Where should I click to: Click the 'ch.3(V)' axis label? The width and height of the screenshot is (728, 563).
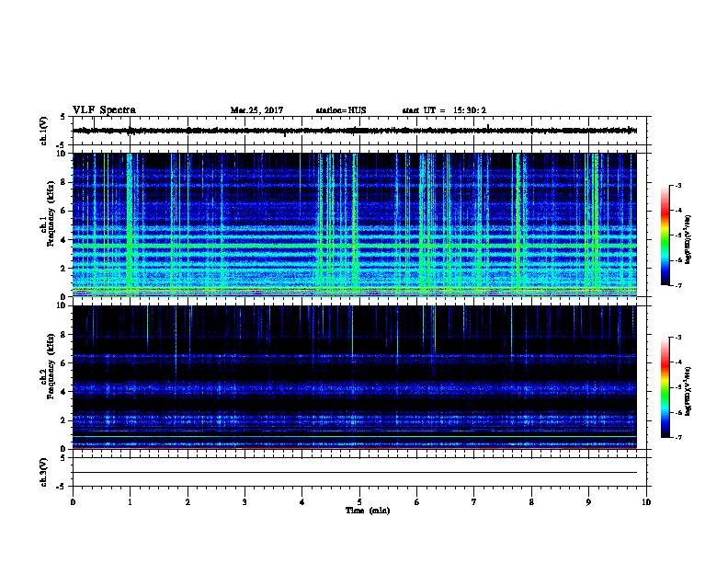point(43,472)
